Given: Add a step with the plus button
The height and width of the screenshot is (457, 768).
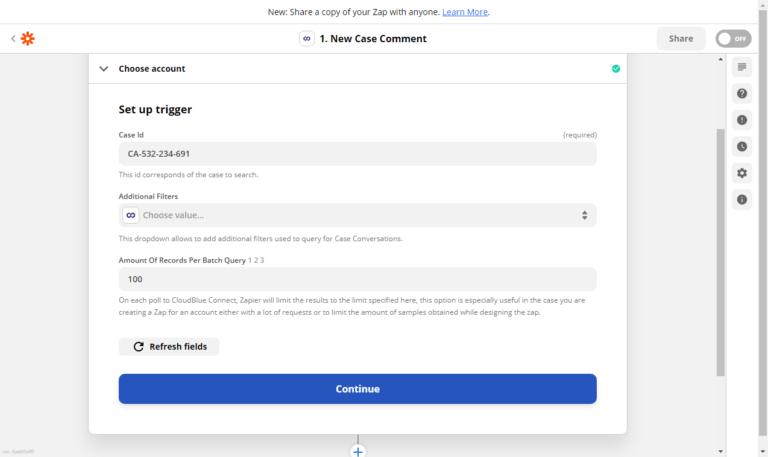Looking at the screenshot, I should (x=358, y=451).
